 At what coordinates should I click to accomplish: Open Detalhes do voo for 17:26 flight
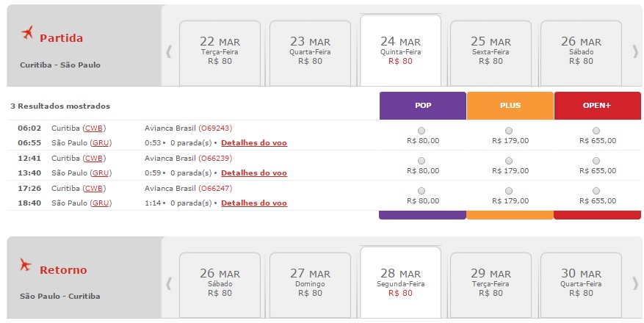point(254,203)
